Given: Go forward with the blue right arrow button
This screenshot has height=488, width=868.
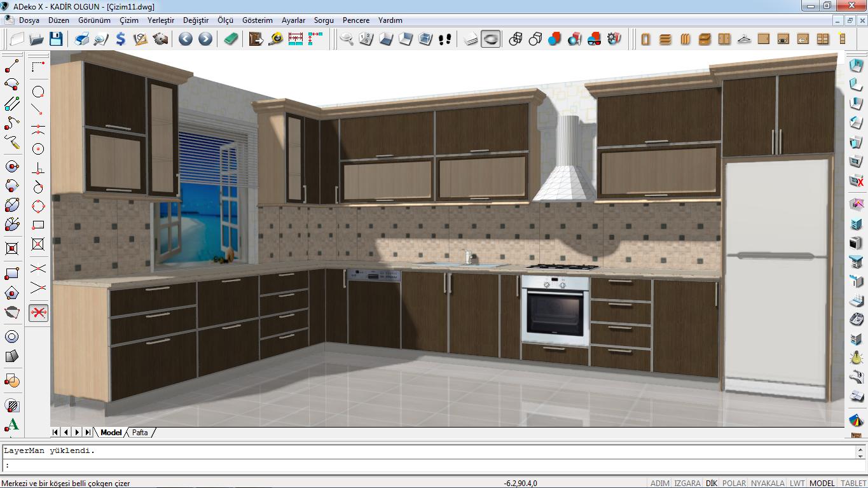Looking at the screenshot, I should (205, 39).
